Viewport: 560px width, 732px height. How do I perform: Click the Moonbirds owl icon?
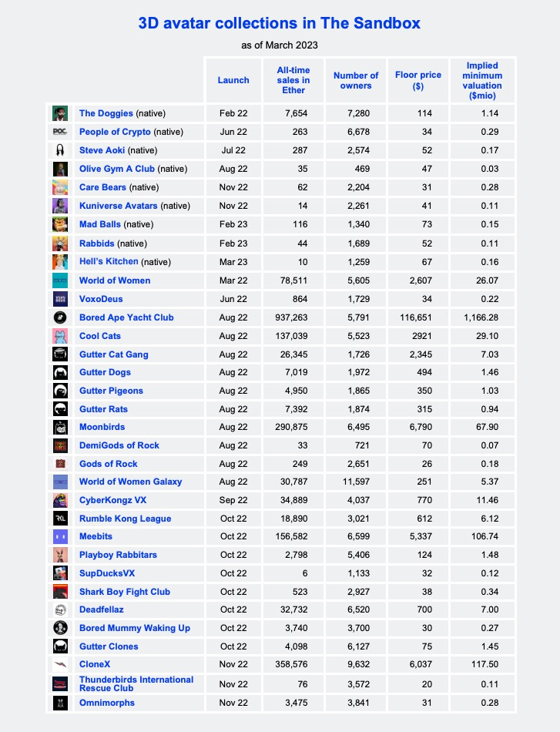coord(60,427)
